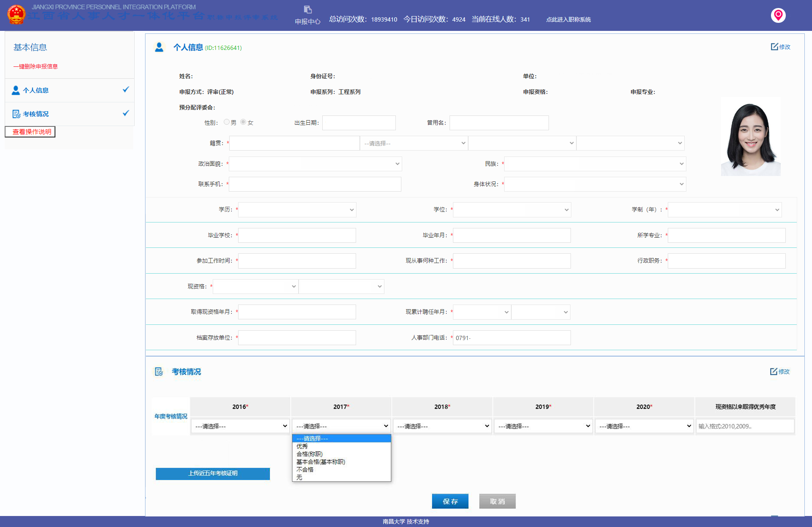Viewport: 812px width, 527px height.
Task: Open the 2016 assessment dropdown
Action: tap(240, 426)
